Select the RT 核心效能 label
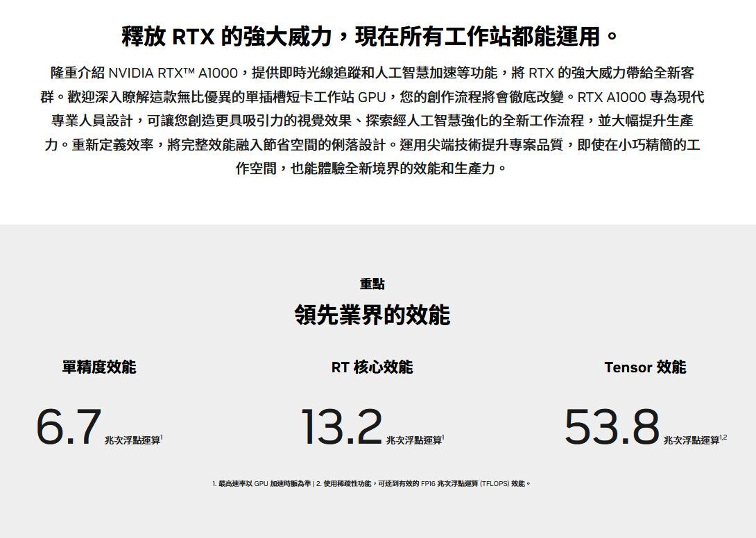756x538 pixels. 372,367
